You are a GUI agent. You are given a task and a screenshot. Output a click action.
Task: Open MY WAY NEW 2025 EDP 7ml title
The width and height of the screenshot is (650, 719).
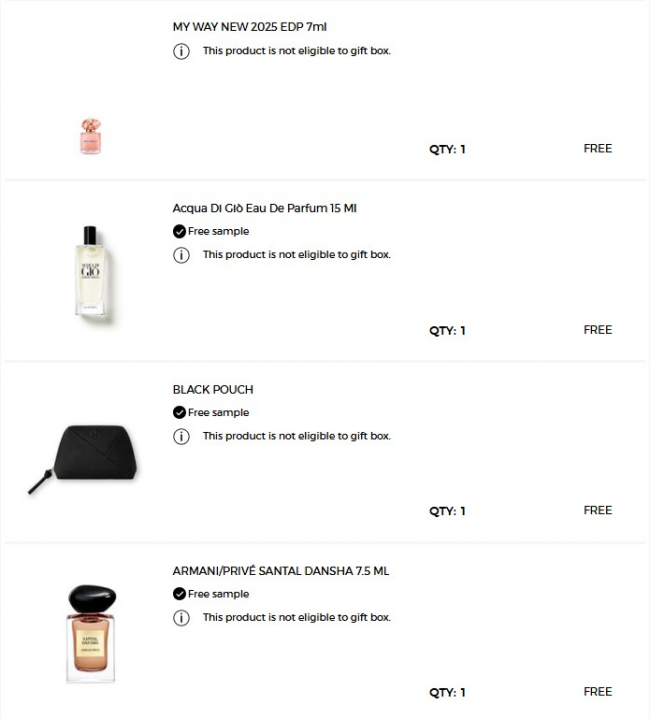pos(249,27)
